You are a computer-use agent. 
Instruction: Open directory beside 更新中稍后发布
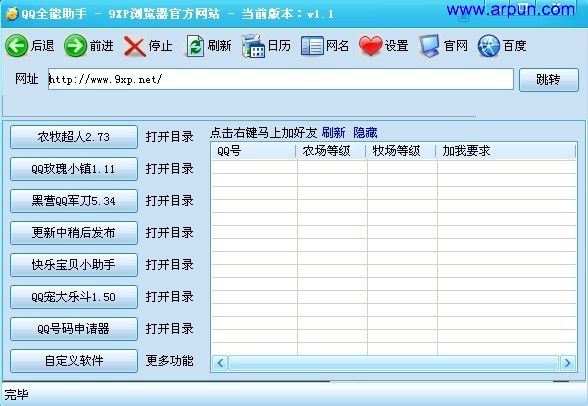click(170, 233)
